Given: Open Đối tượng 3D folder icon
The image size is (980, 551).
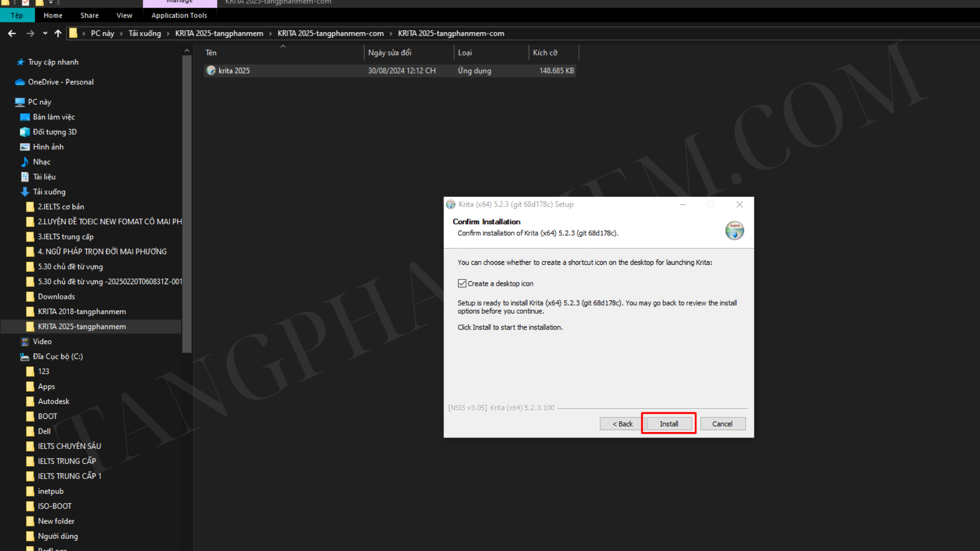Looking at the screenshot, I should [x=24, y=132].
